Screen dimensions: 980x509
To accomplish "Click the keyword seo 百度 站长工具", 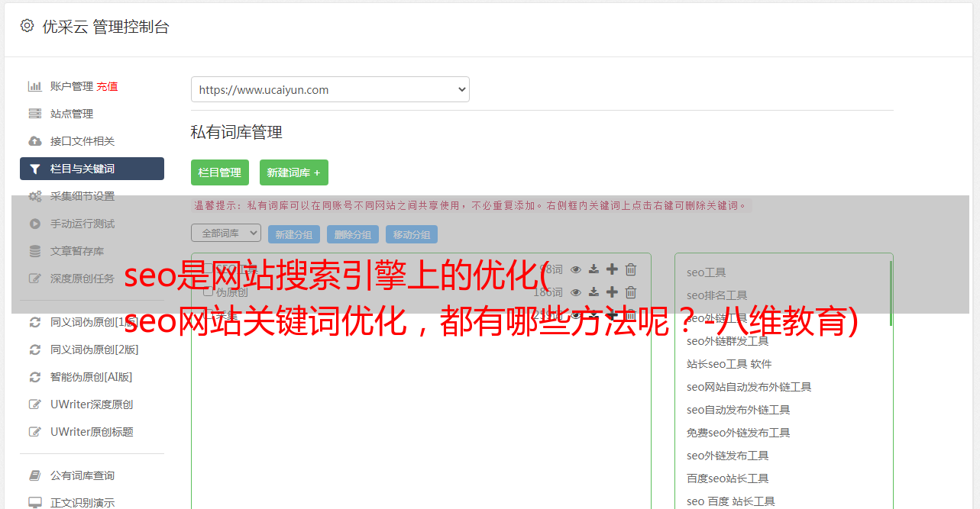I will point(731,501).
